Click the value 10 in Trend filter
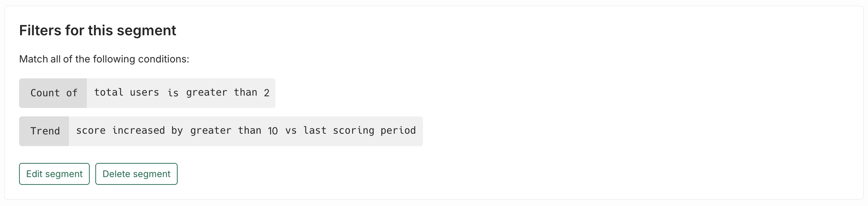Screen dimensions: 868x206 (273, 131)
